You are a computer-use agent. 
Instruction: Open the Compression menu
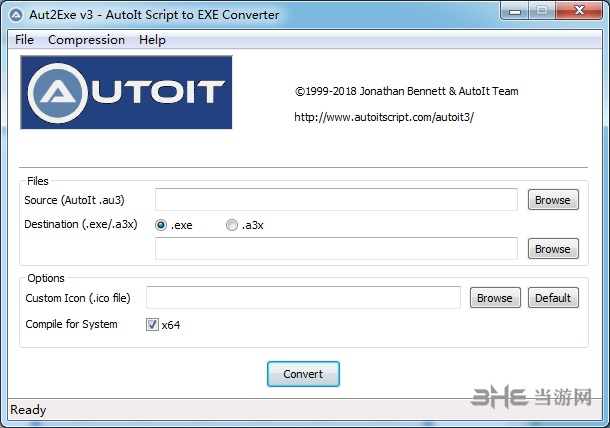[x=86, y=40]
